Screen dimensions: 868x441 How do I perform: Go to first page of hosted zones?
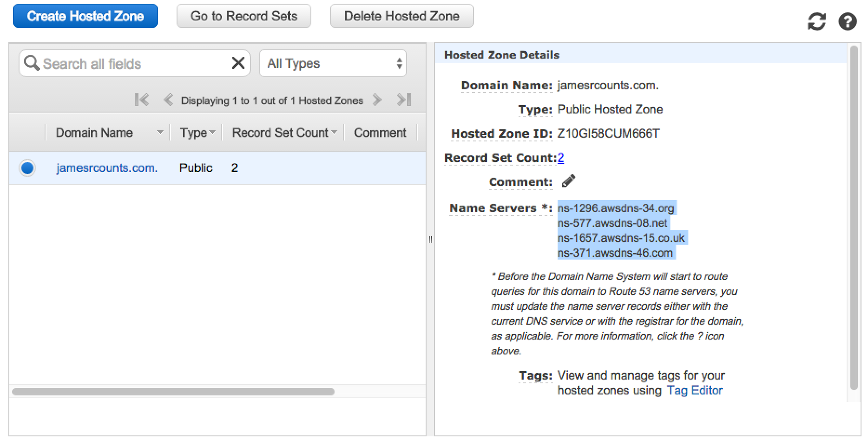(141, 100)
